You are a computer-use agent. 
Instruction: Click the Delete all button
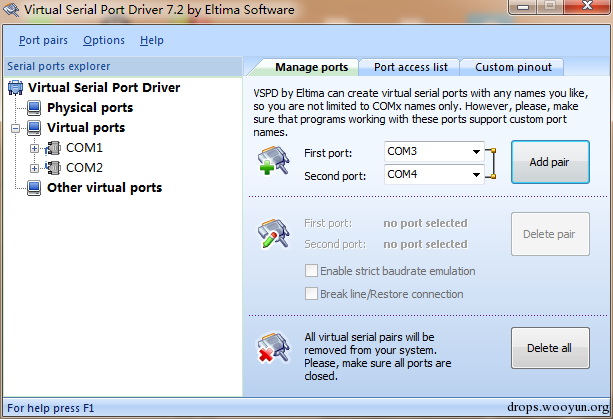(x=550, y=348)
